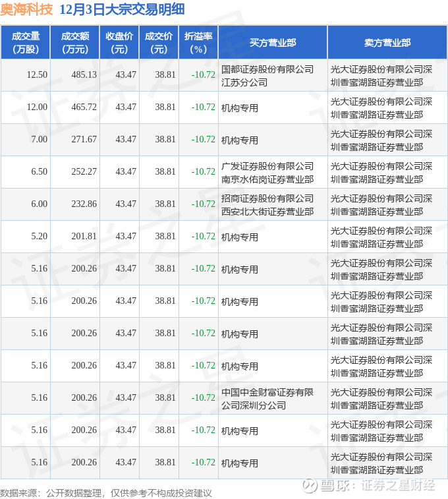Click buyer 广发证券股份有限公司南京水佑岗证券营业部
The width and height of the screenshot is (448, 499).
pyautogui.click(x=267, y=173)
